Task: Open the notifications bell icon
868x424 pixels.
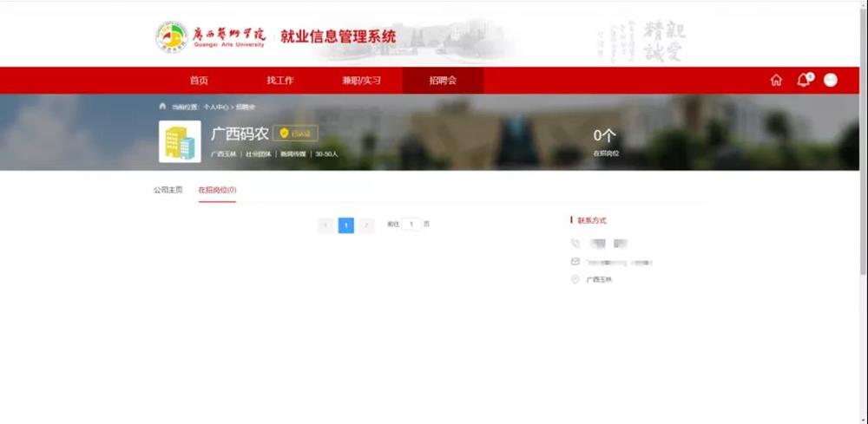Action: point(803,81)
